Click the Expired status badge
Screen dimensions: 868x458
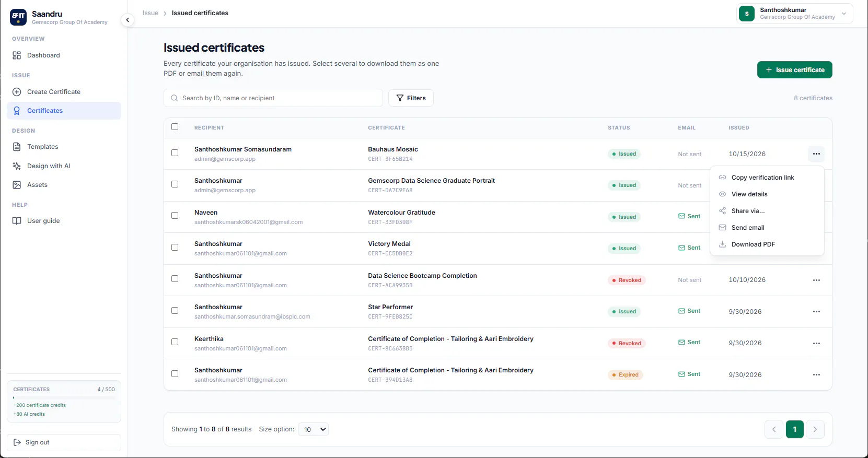[x=626, y=375]
